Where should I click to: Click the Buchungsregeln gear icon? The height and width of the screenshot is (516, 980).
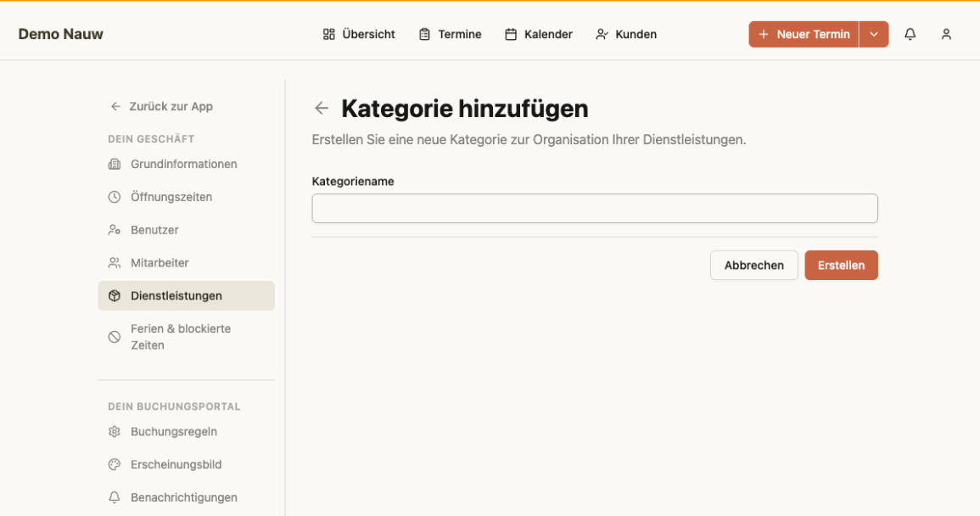coord(115,432)
